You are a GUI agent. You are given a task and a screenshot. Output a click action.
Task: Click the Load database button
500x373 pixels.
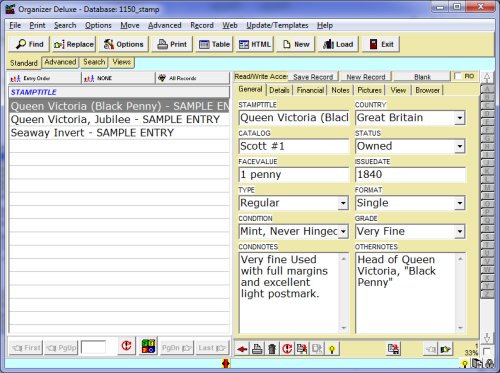tap(338, 44)
